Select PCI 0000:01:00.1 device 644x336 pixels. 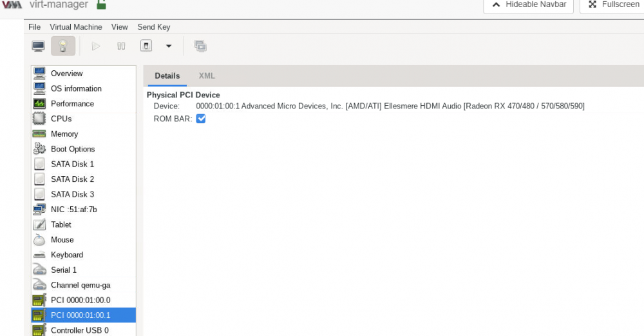pos(84,315)
